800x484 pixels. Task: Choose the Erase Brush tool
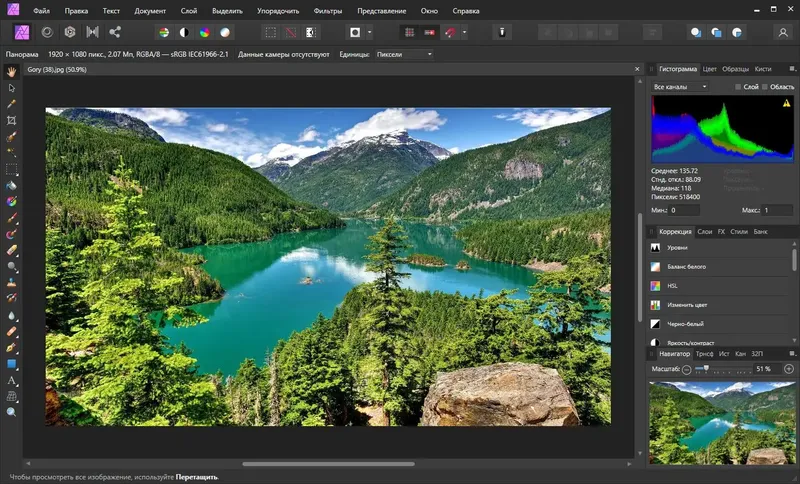[11, 250]
